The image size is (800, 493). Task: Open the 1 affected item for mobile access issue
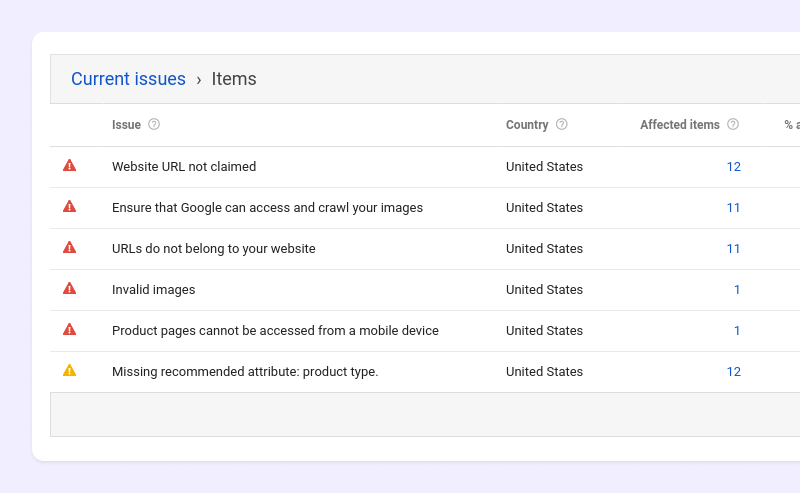pos(737,331)
